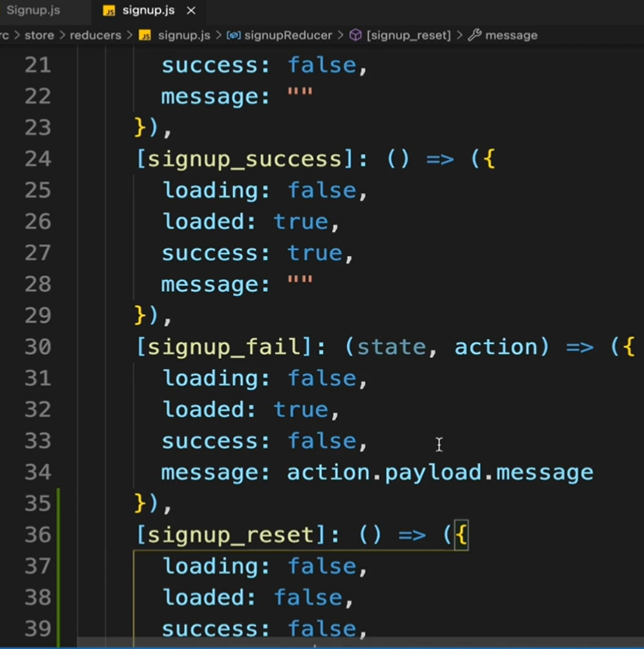This screenshot has width=644, height=649.
Task: Click 'true' value on line 27
Action: pos(315,253)
